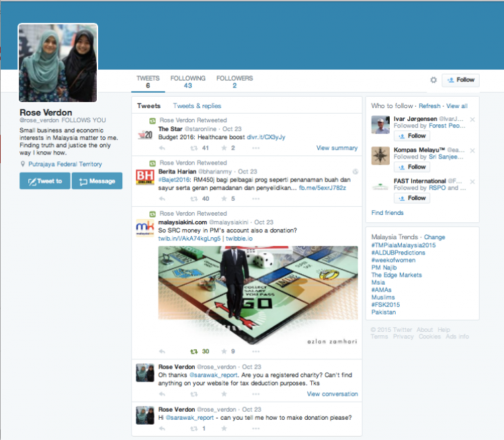Retweet Rose Verdon's registered charity tweet
The width and height of the screenshot is (504, 440).
(x=194, y=394)
